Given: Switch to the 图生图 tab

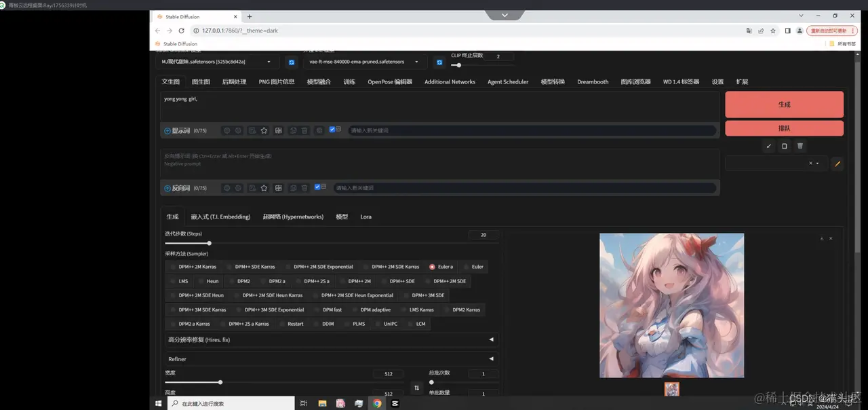Looking at the screenshot, I should tap(201, 81).
